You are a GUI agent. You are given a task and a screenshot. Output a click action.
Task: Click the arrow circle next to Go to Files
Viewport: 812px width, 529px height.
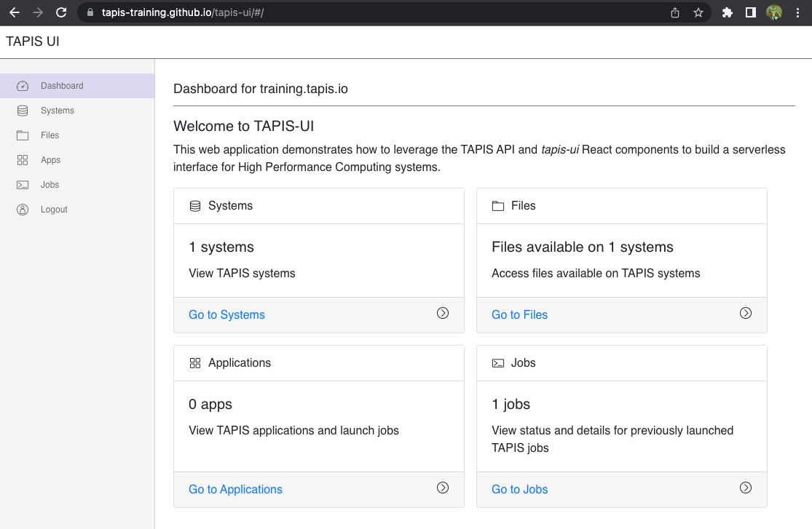point(745,313)
